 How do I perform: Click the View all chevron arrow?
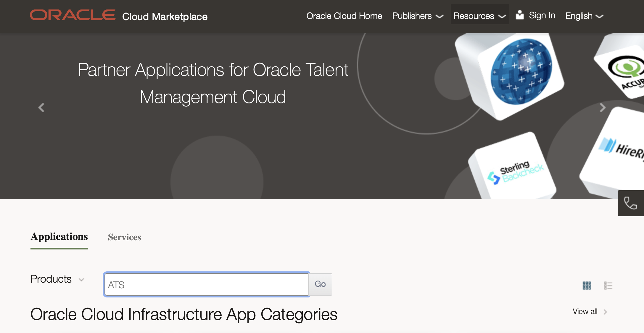[x=606, y=312]
